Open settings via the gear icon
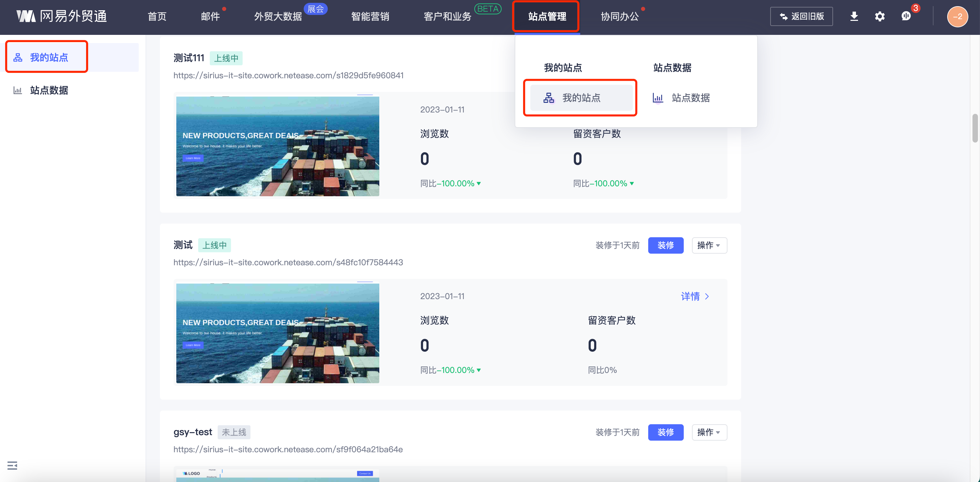 (x=880, y=16)
